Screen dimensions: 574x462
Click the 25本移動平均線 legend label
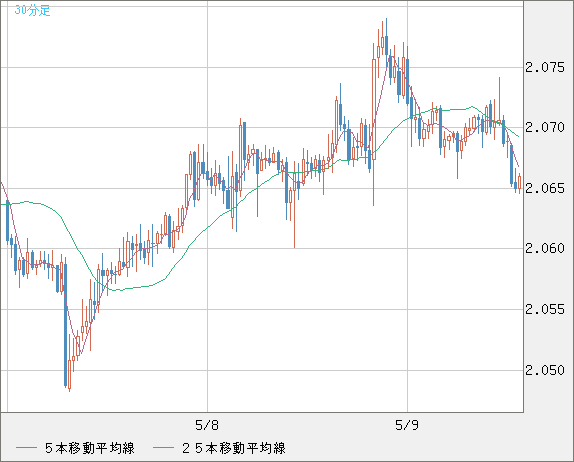point(234,448)
